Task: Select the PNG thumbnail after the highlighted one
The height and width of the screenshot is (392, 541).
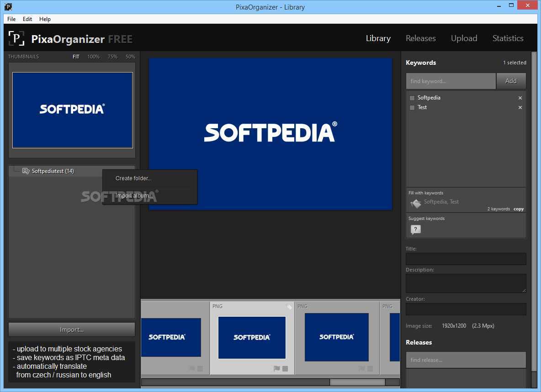Action: pos(336,337)
